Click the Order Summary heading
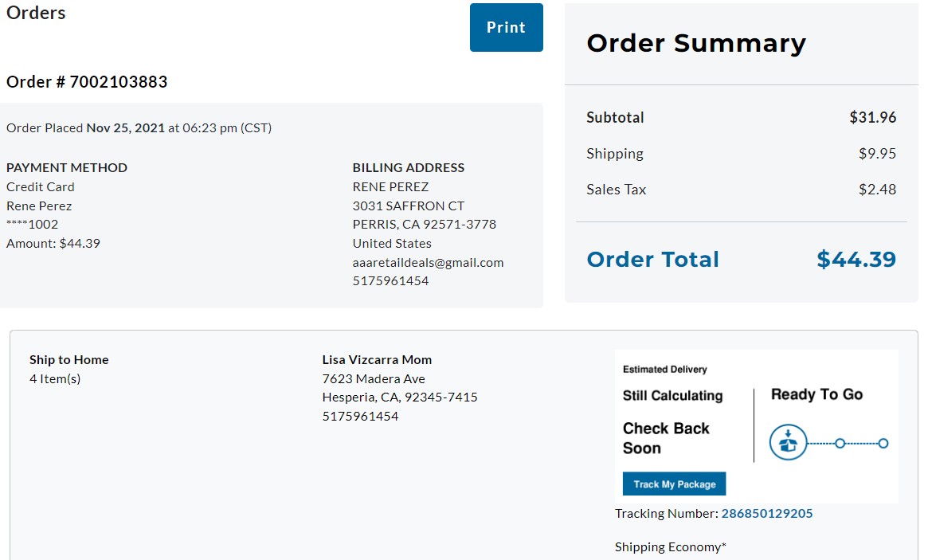 (x=696, y=43)
